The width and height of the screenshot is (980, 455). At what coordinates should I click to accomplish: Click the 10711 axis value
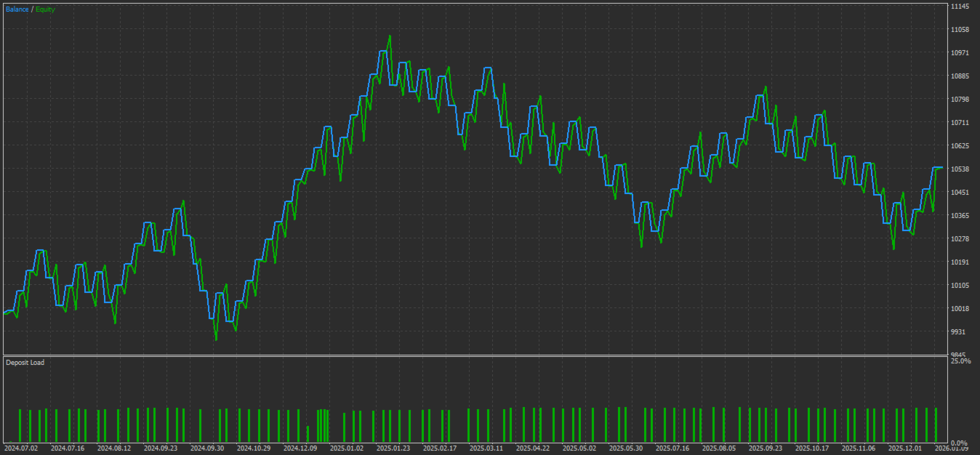(960, 123)
